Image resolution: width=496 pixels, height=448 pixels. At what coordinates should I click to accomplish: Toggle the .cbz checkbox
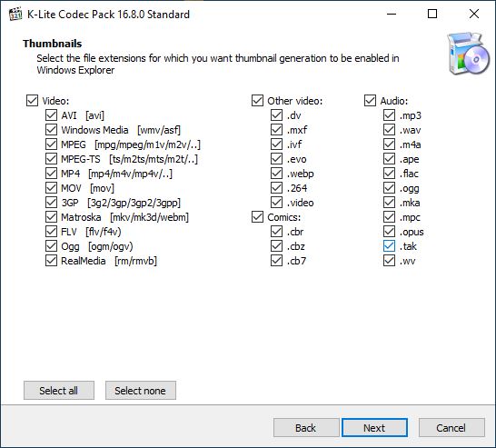pos(277,246)
